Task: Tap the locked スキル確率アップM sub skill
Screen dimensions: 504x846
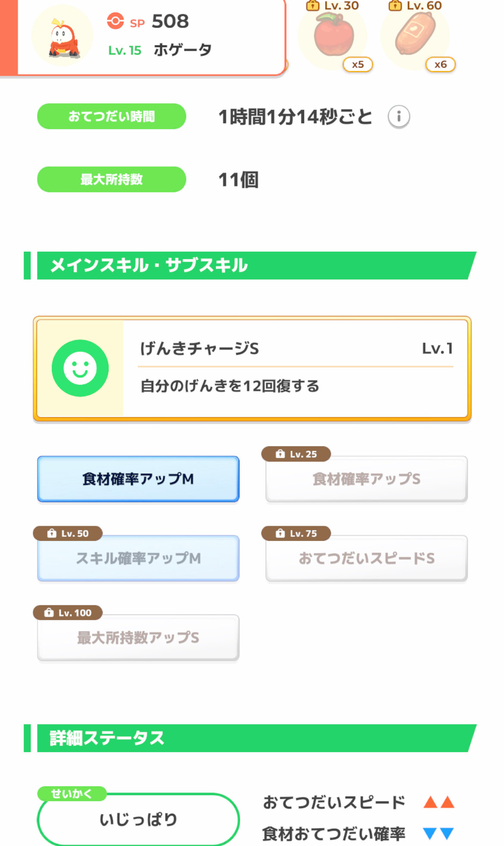Action: pos(138,558)
